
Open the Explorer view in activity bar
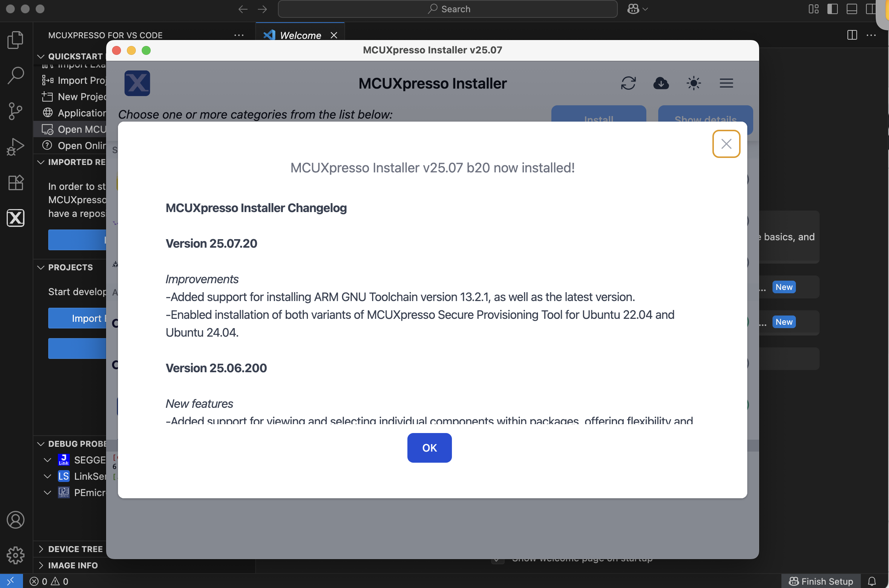pos(15,40)
